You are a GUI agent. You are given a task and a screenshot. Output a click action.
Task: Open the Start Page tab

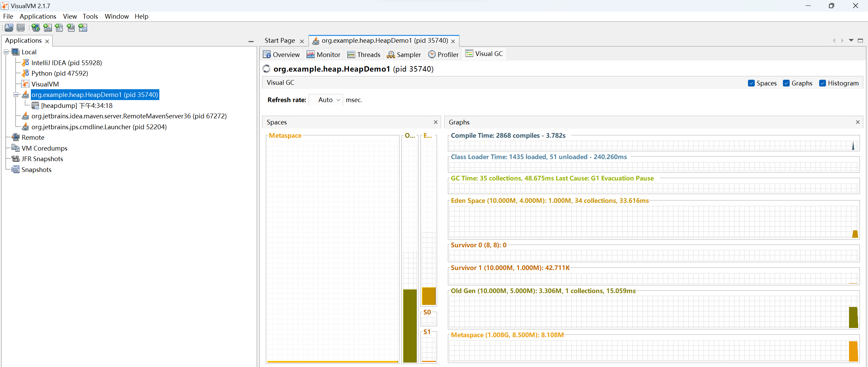tap(280, 41)
